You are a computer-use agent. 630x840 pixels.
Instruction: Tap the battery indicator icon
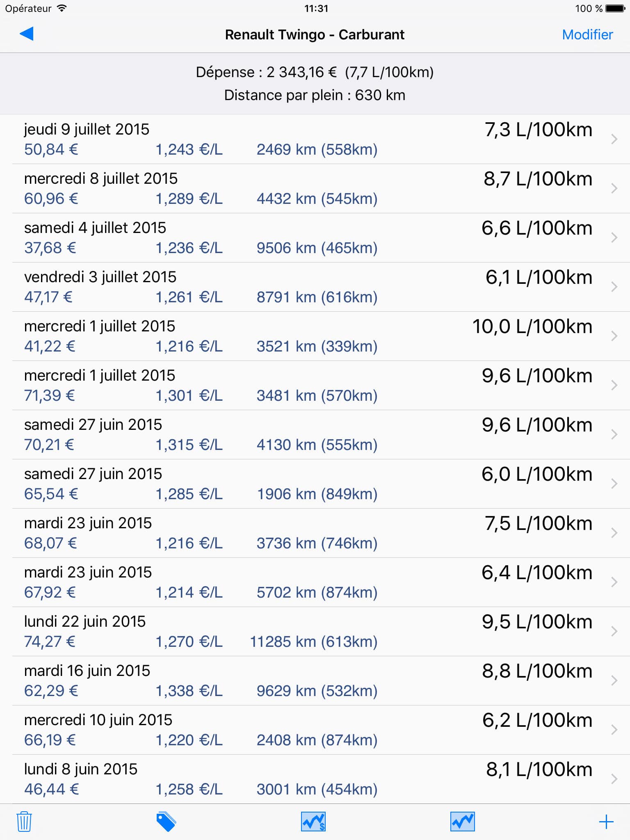[x=615, y=8]
